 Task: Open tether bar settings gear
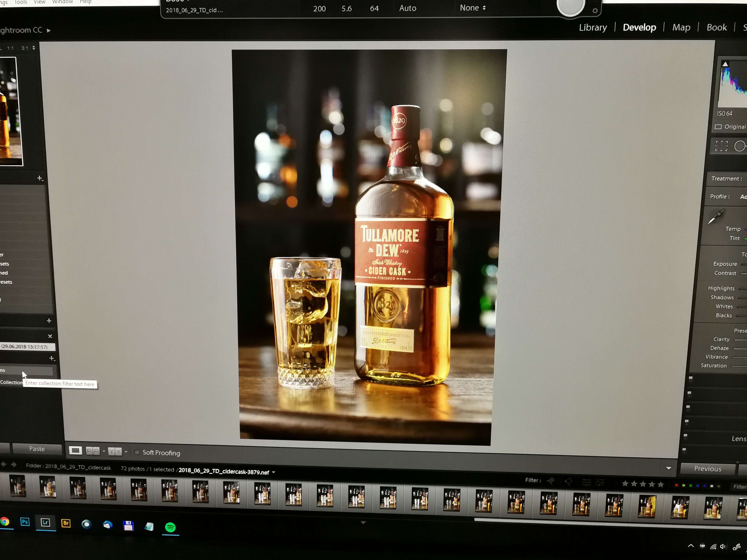pyautogui.click(x=595, y=11)
